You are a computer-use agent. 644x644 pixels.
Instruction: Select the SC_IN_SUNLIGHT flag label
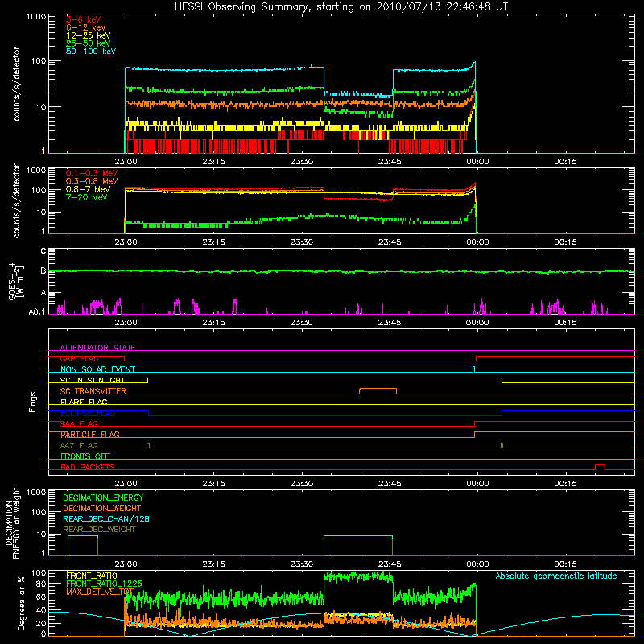[93, 380]
